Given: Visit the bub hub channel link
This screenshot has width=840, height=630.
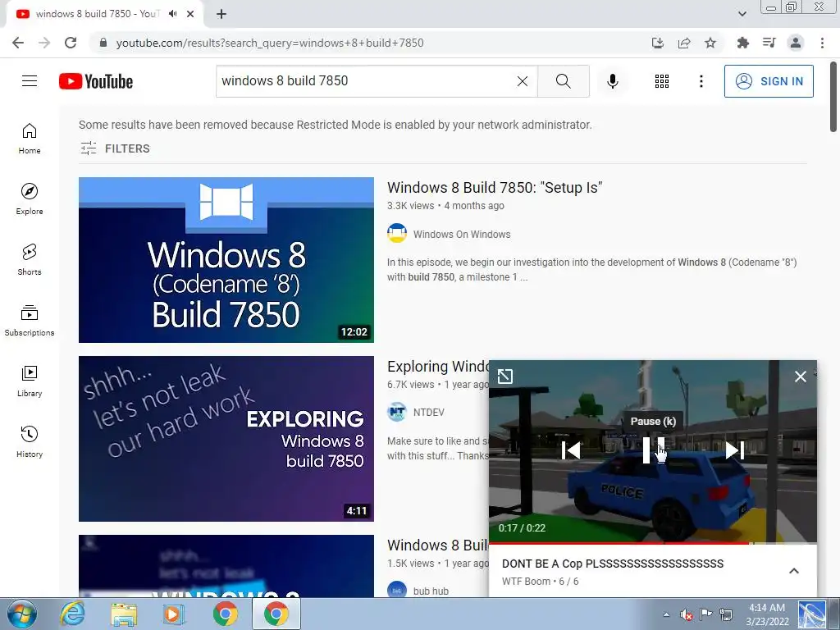Looking at the screenshot, I should point(431,591).
